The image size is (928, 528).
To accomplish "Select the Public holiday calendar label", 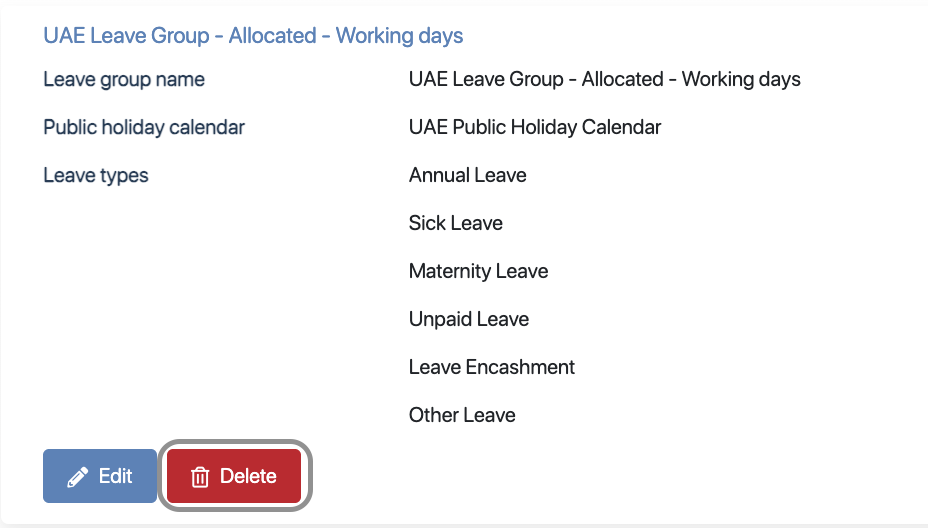I will click(x=144, y=127).
